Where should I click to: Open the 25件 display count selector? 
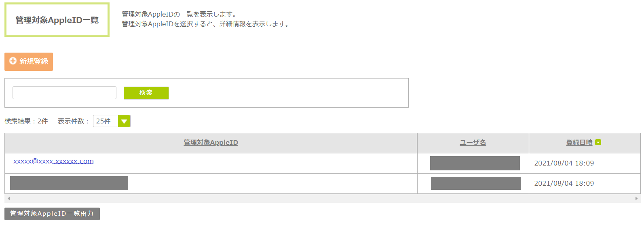pyautogui.click(x=106, y=121)
